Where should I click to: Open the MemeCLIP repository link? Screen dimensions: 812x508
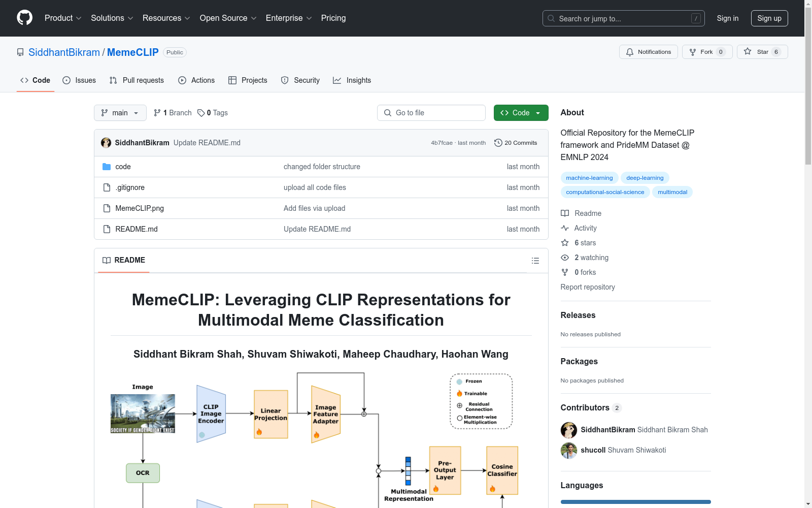click(x=133, y=52)
